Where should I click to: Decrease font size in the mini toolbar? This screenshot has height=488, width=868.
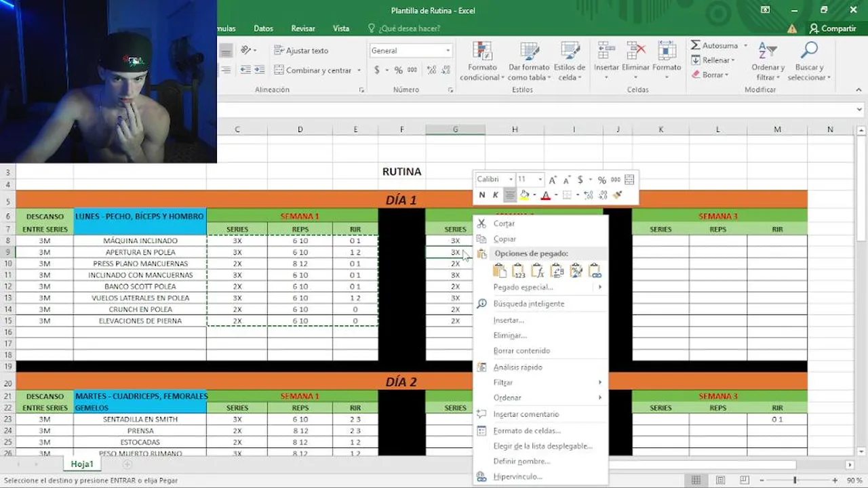pos(567,180)
